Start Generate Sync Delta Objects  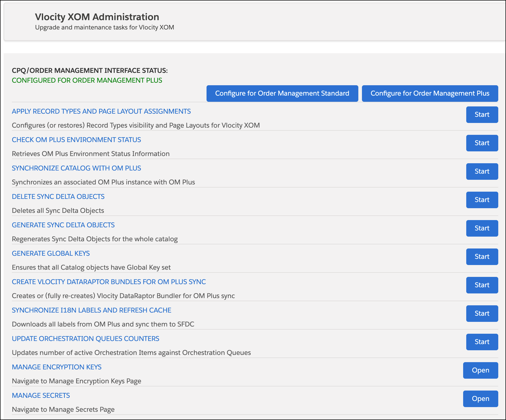[x=482, y=228]
